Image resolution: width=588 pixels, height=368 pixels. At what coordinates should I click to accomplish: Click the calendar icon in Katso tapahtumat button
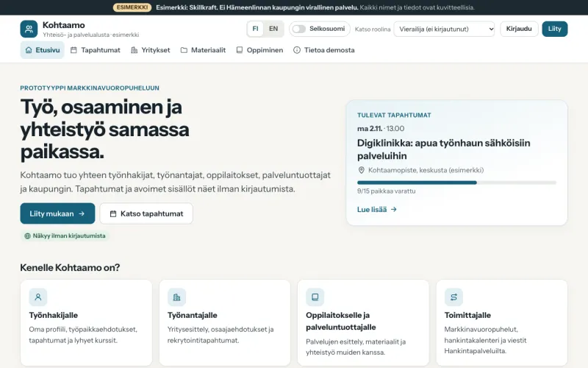tap(113, 213)
